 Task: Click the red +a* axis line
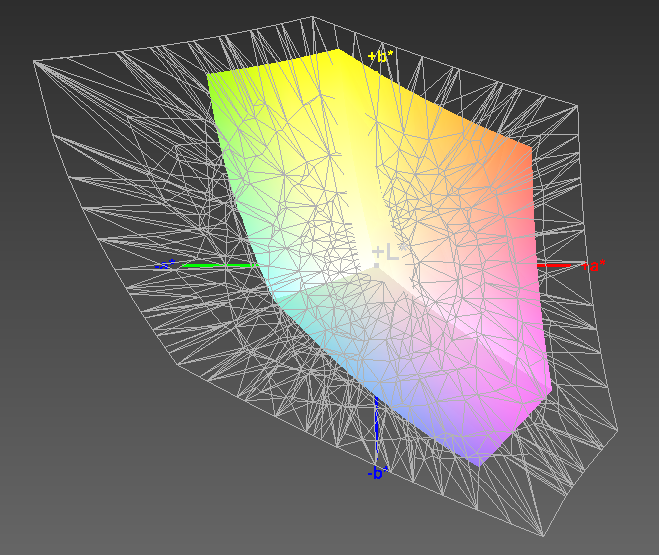tap(554, 266)
